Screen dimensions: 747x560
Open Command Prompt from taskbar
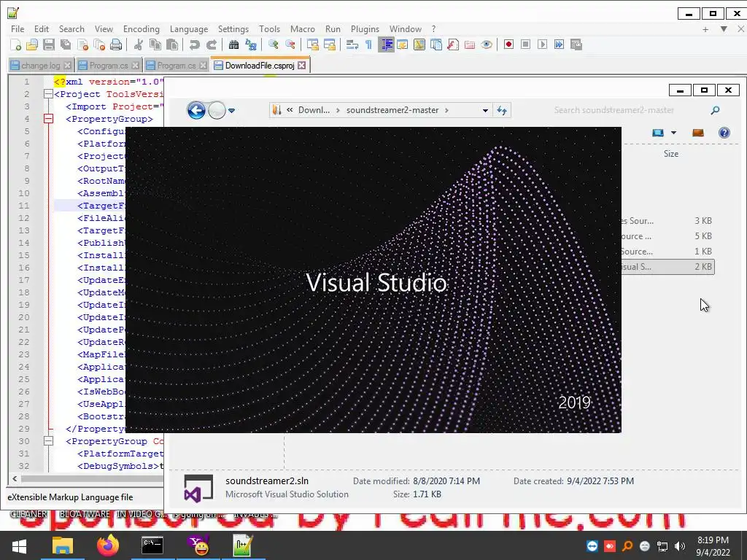tap(152, 545)
